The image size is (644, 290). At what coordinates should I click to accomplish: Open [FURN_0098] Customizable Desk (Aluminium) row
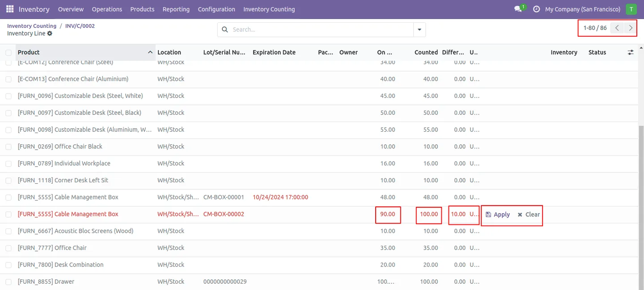tap(85, 130)
